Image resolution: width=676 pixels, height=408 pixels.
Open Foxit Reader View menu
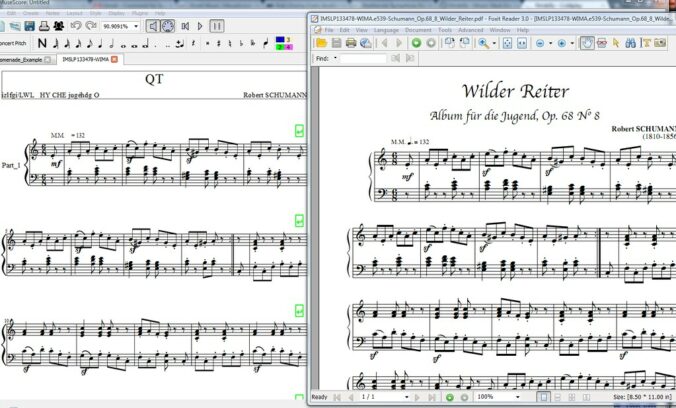coord(361,30)
